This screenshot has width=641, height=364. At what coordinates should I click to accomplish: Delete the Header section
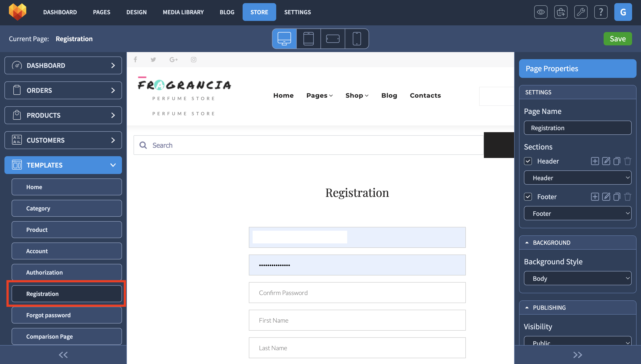[627, 161]
